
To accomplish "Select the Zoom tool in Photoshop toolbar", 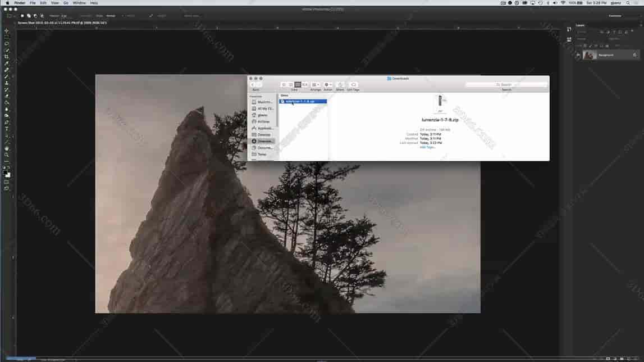I will coord(7,155).
